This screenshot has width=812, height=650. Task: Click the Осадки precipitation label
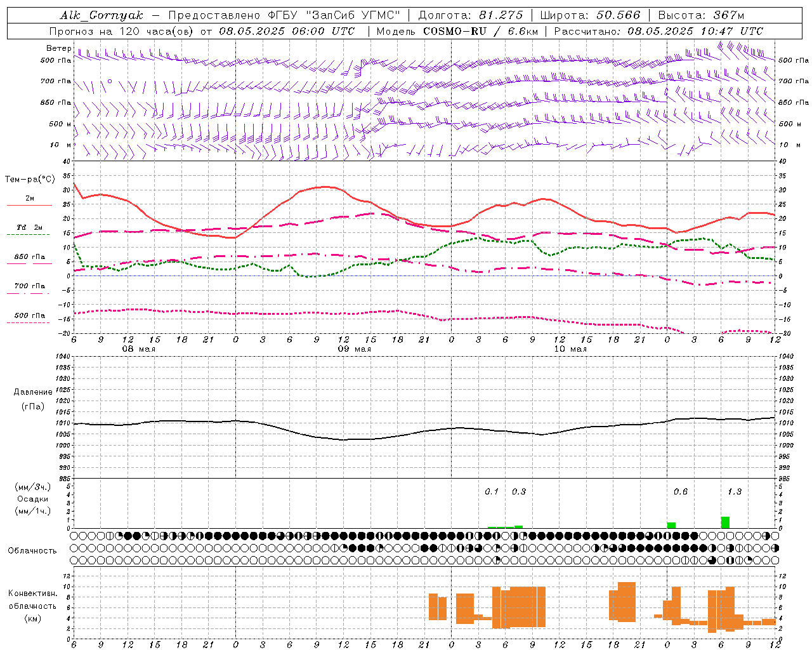point(32,499)
